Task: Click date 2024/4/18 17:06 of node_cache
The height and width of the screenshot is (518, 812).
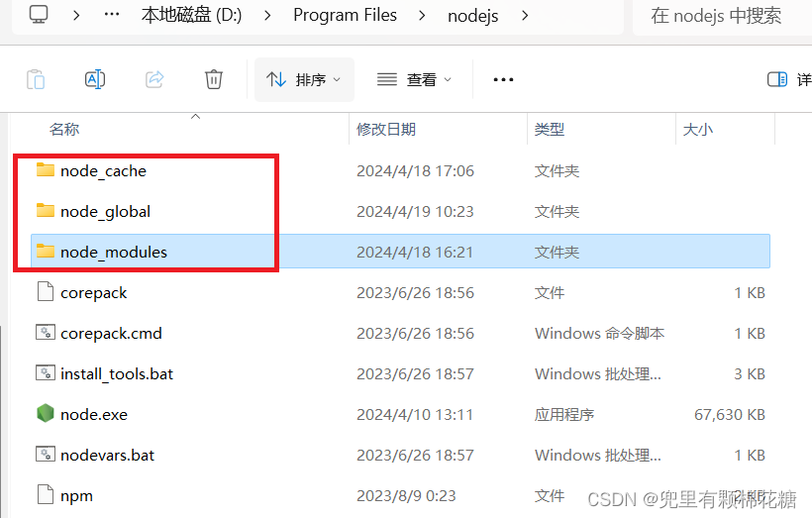Action: [x=415, y=171]
